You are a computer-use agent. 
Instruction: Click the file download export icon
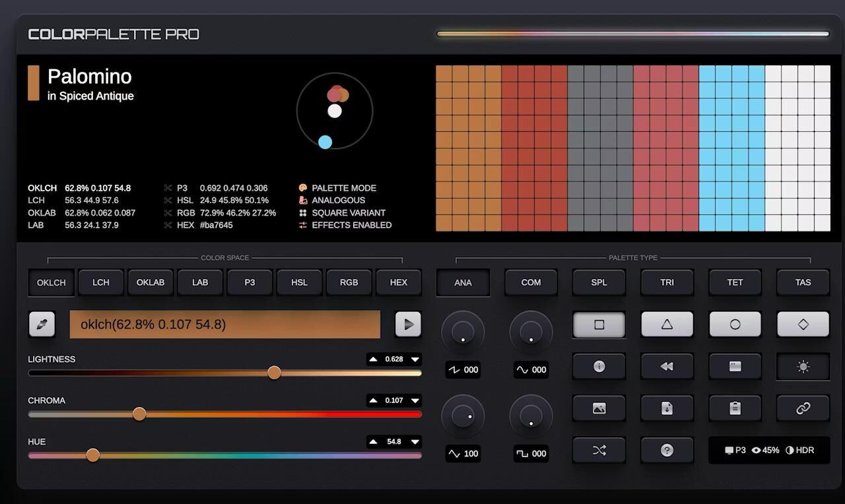coord(667,408)
